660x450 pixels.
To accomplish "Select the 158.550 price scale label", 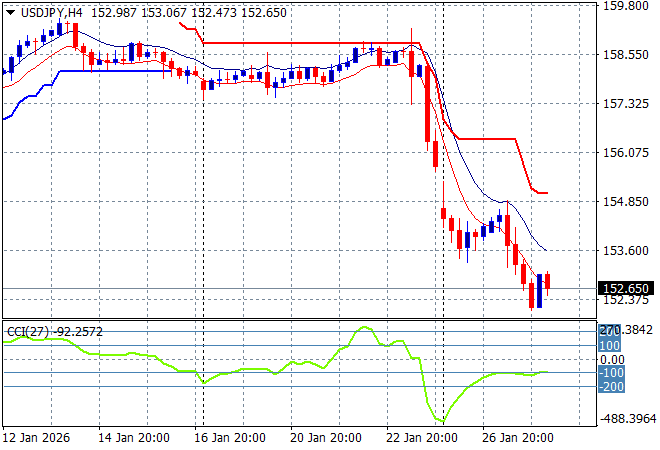I will click(625, 55).
